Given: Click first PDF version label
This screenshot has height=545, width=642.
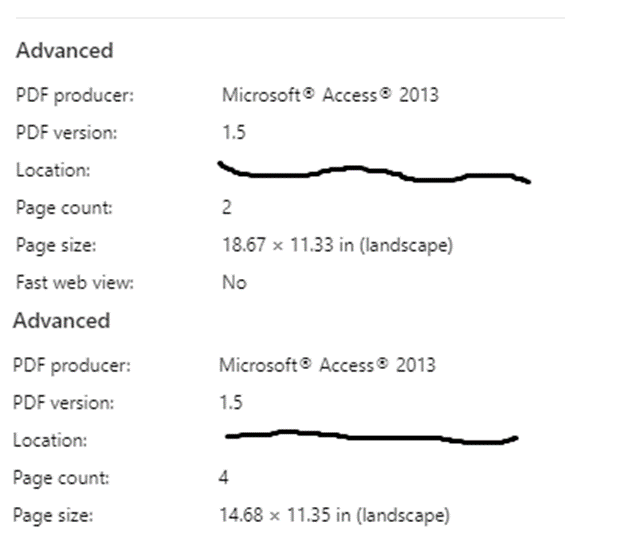Looking at the screenshot, I should pos(67,133).
